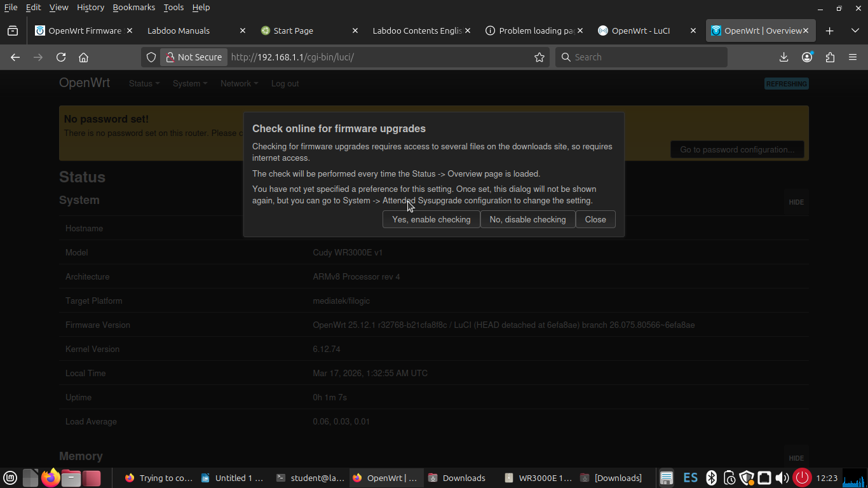
Task: Reload the OpenWrt page
Action: coord(61,57)
